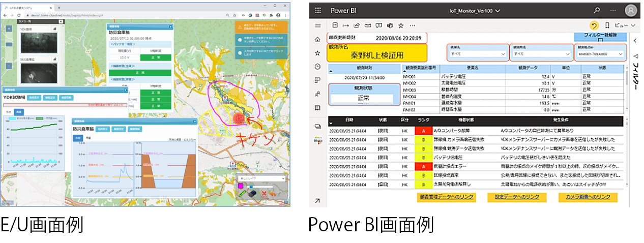
Task: Click the File icon in Power BI toolbar
Action: (x=335, y=25)
